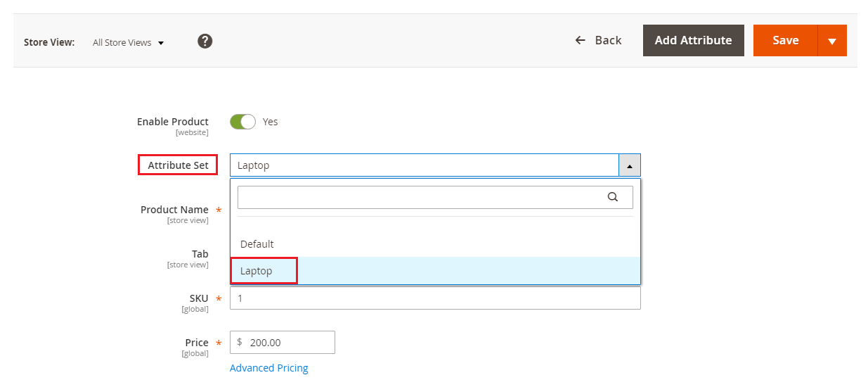Save the product
868x387 pixels.
[x=786, y=41]
